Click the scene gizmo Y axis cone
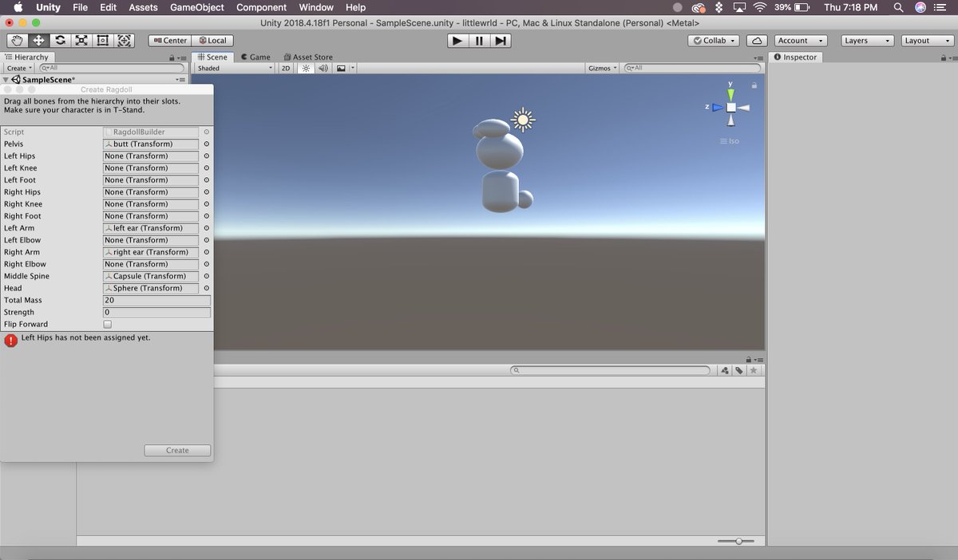Image resolution: width=958 pixels, height=560 pixels. [x=730, y=94]
